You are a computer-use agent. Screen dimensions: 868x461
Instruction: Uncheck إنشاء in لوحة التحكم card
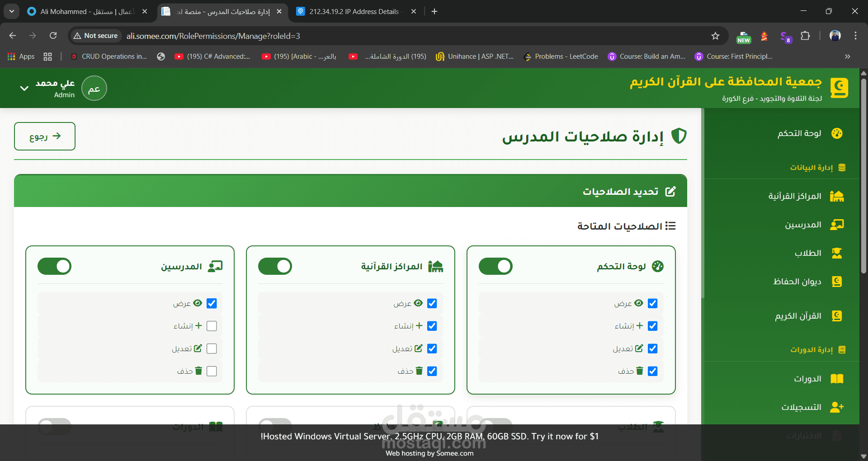[x=652, y=326]
